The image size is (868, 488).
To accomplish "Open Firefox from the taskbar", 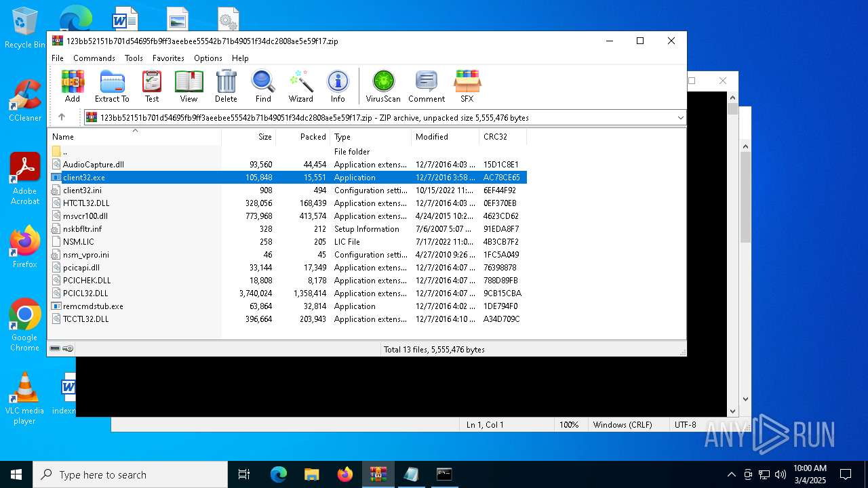I will coord(345,474).
